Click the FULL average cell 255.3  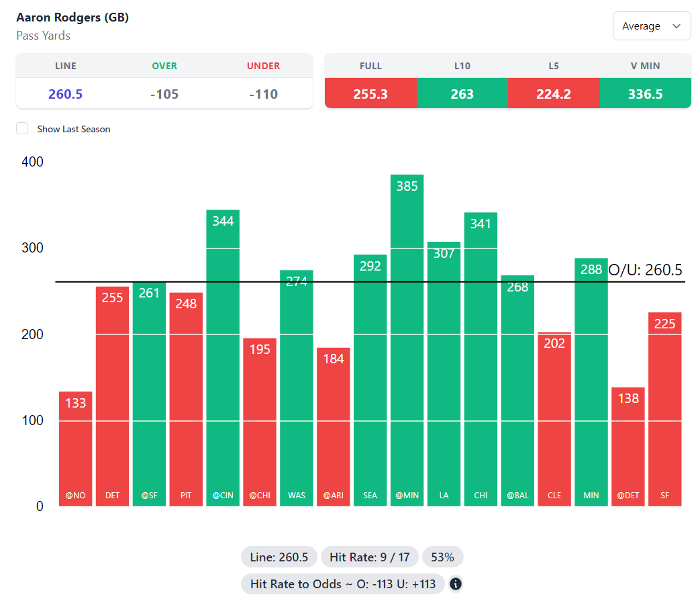(x=370, y=93)
